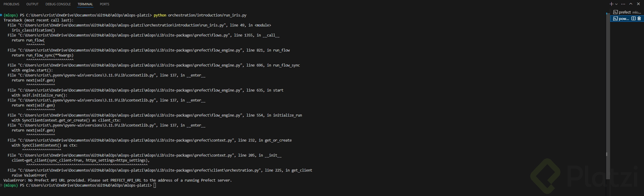Select the powershell terminal entry

(622, 19)
